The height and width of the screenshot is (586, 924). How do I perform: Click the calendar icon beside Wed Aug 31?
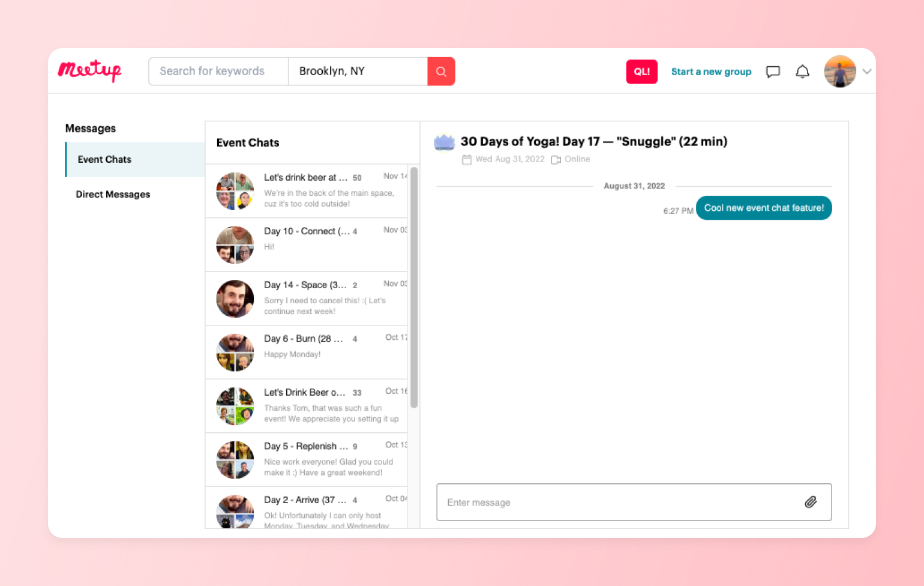coord(467,159)
